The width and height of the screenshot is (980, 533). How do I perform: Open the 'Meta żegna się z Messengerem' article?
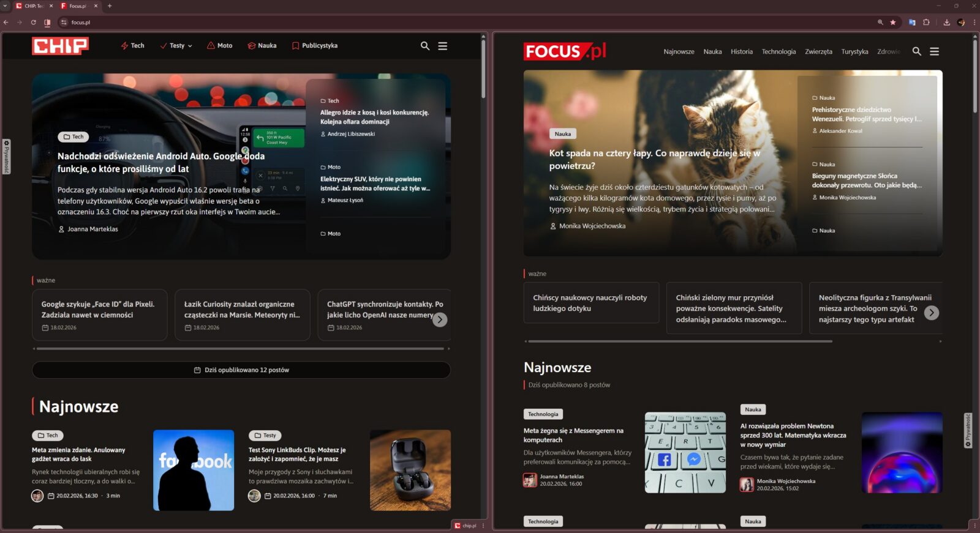[573, 435]
